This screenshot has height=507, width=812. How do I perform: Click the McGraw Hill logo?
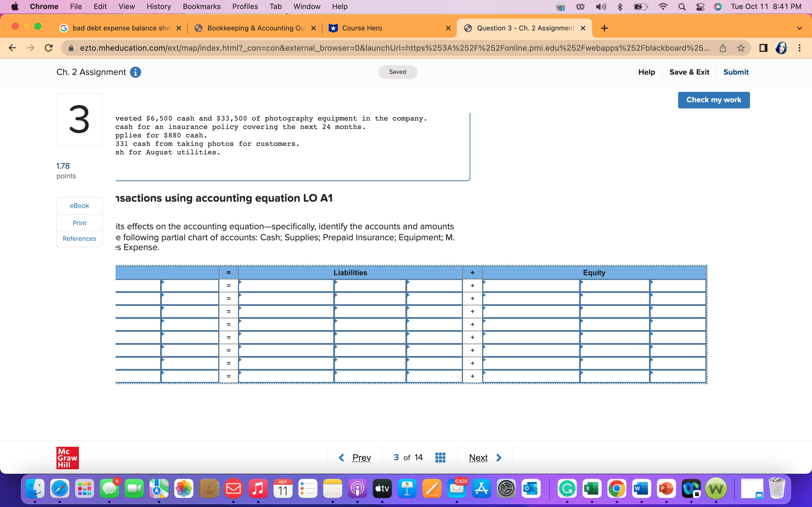pyautogui.click(x=67, y=457)
